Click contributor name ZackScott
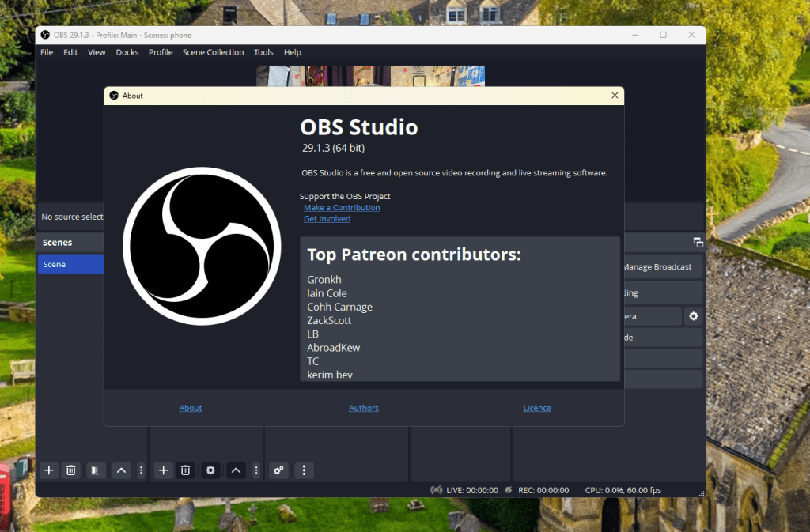Image resolution: width=810 pixels, height=532 pixels. pyautogui.click(x=329, y=320)
